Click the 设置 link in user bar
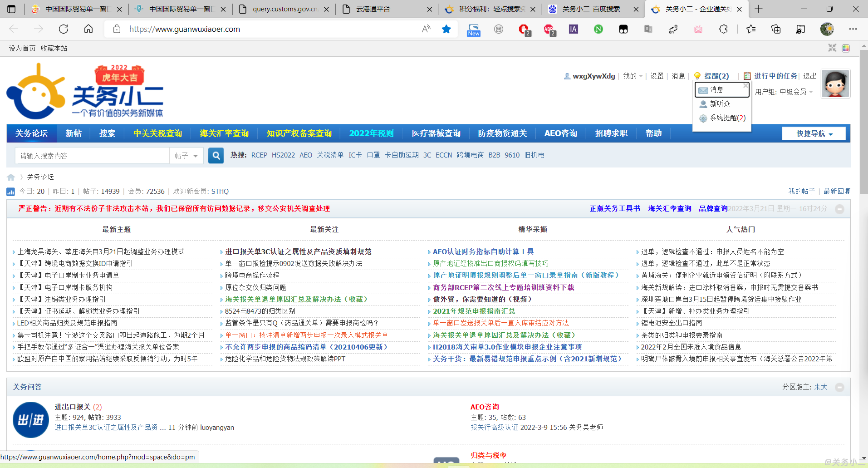 tap(657, 76)
